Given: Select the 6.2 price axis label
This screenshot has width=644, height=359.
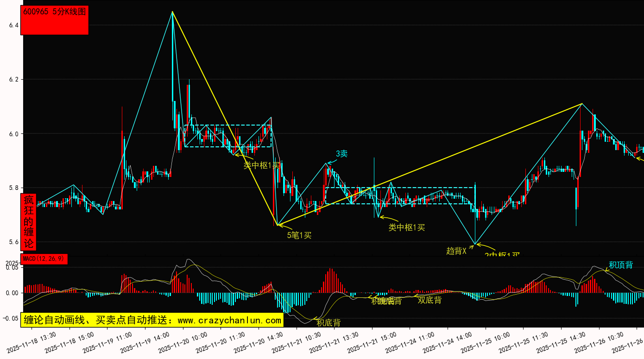Looking at the screenshot, I should tap(13, 80).
